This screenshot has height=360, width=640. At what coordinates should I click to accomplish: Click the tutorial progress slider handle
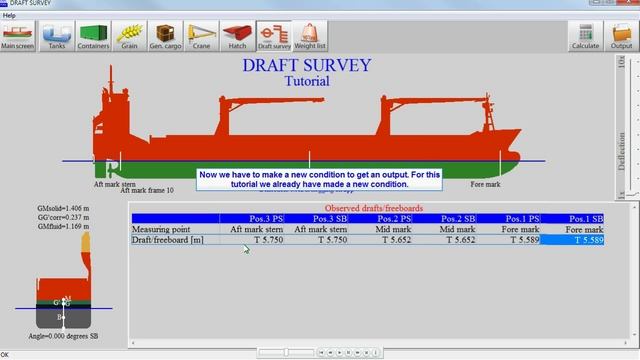(x=287, y=352)
